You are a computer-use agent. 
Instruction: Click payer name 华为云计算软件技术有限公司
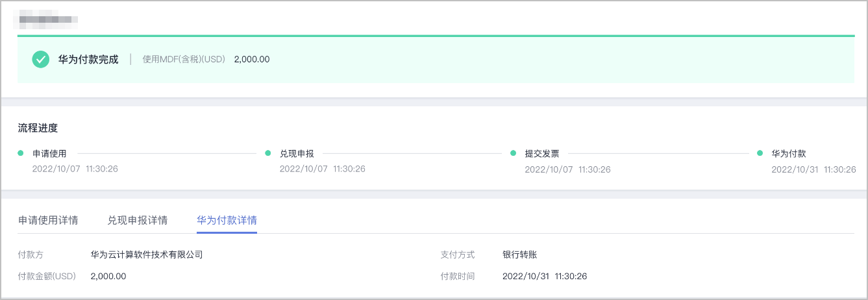pos(147,255)
